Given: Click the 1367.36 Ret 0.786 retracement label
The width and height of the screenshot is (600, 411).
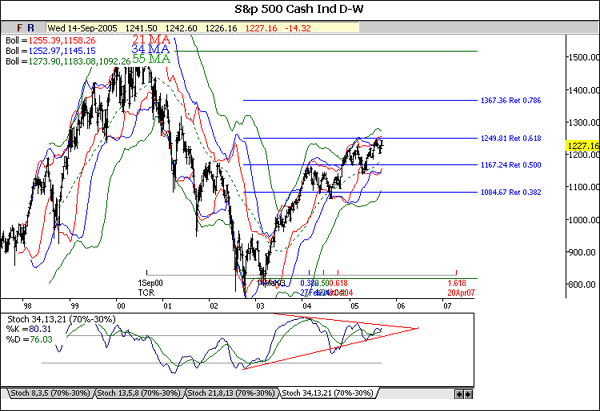Looking at the screenshot, I should (511, 100).
